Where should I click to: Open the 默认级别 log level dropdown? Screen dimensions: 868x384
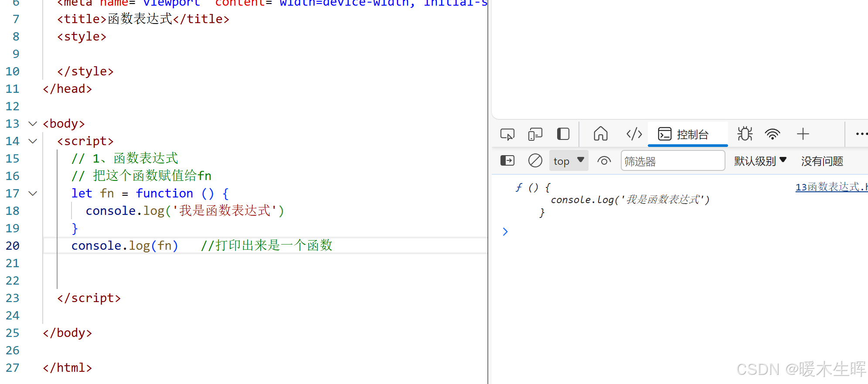coord(760,161)
